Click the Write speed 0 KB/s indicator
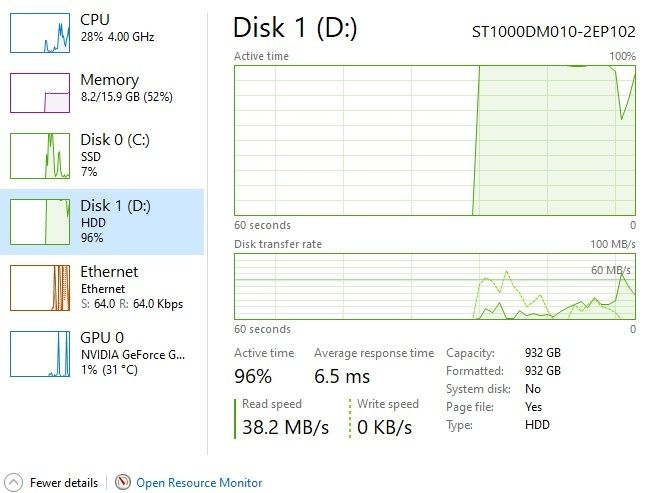This screenshot has width=649, height=493. tap(388, 418)
